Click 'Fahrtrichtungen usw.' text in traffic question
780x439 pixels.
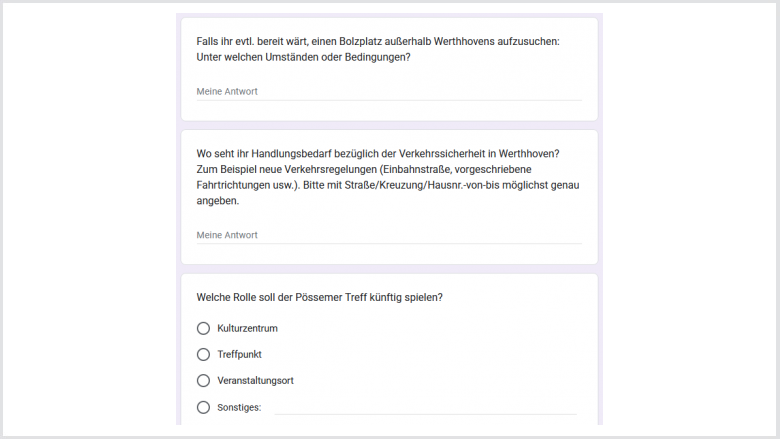click(x=248, y=185)
